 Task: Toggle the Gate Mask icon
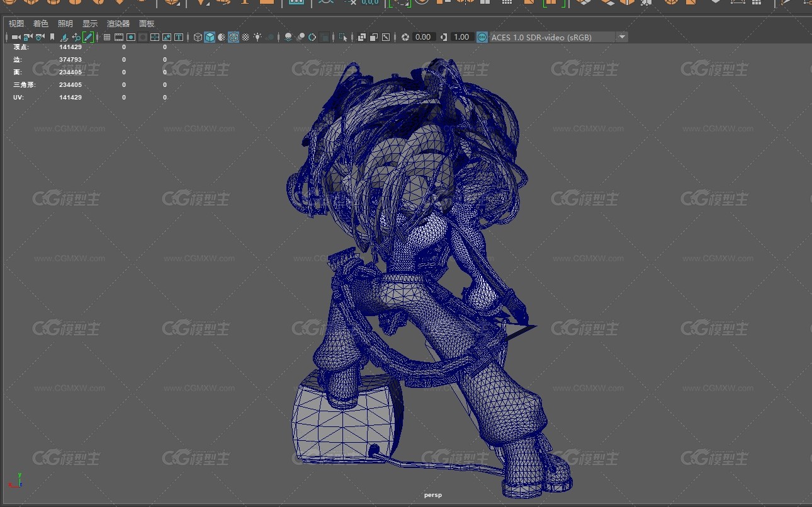point(143,37)
